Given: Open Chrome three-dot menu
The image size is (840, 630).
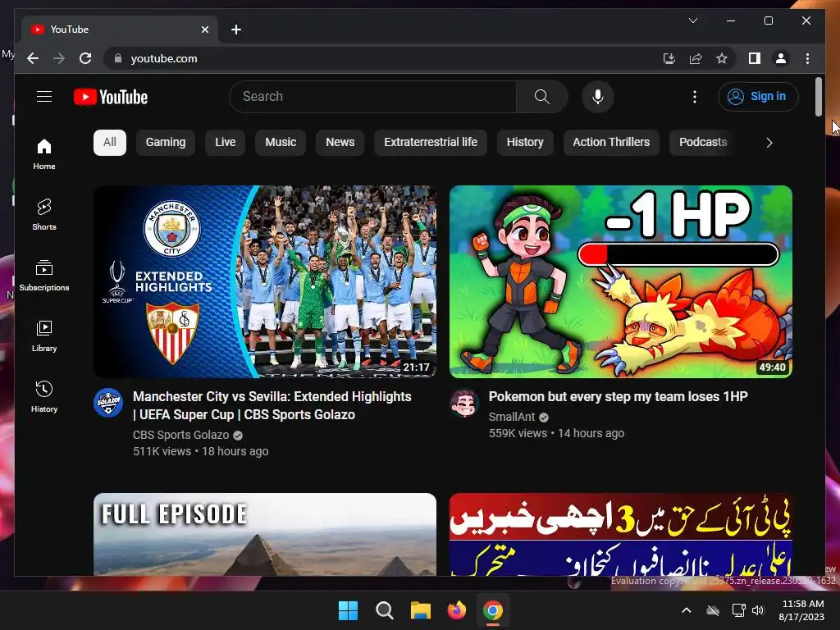Looking at the screenshot, I should pyautogui.click(x=807, y=58).
